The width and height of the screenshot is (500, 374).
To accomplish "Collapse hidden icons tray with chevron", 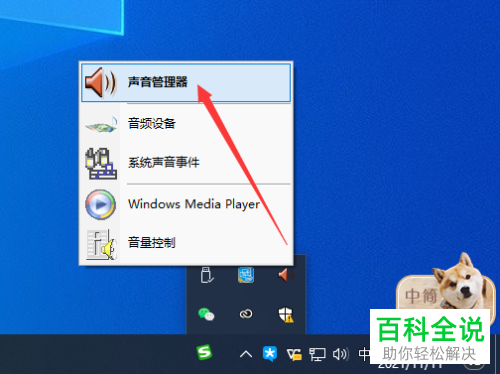I will click(x=246, y=354).
